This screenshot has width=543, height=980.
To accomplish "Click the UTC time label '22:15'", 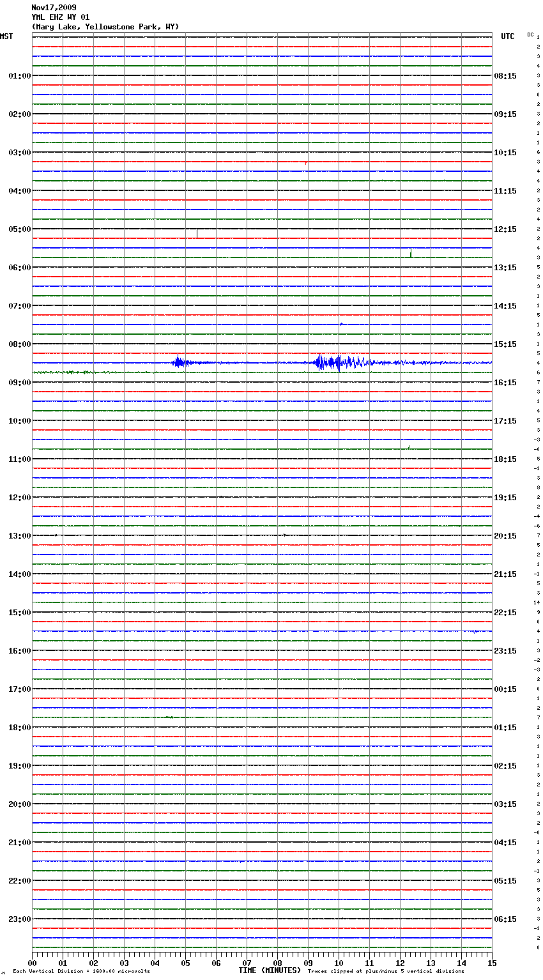I will (x=505, y=613).
